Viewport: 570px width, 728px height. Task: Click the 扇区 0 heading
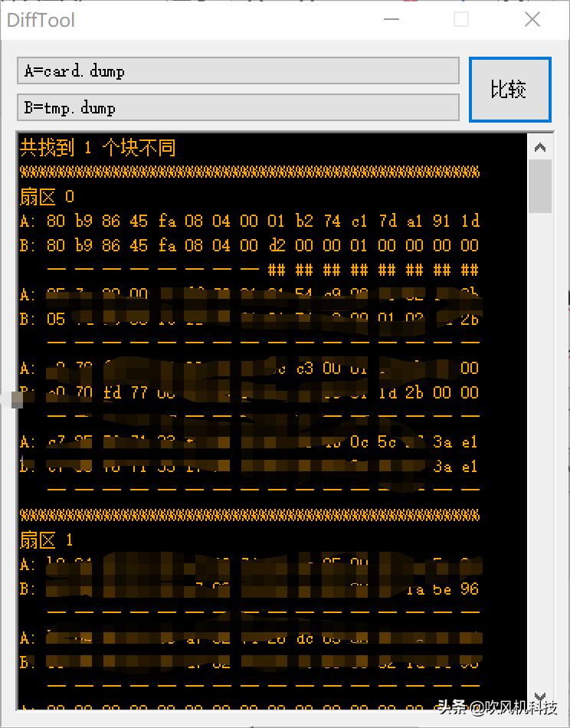click(47, 197)
